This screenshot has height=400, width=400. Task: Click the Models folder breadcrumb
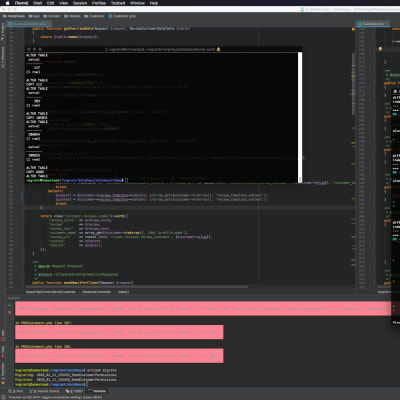point(72,16)
